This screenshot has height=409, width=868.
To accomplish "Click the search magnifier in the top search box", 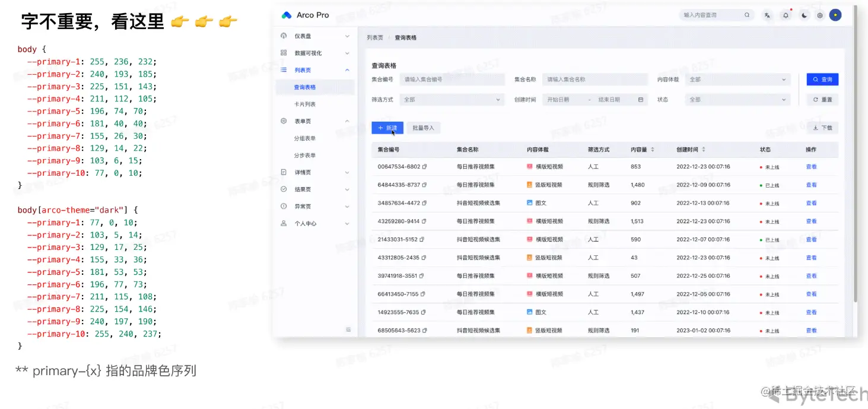I will tap(747, 15).
